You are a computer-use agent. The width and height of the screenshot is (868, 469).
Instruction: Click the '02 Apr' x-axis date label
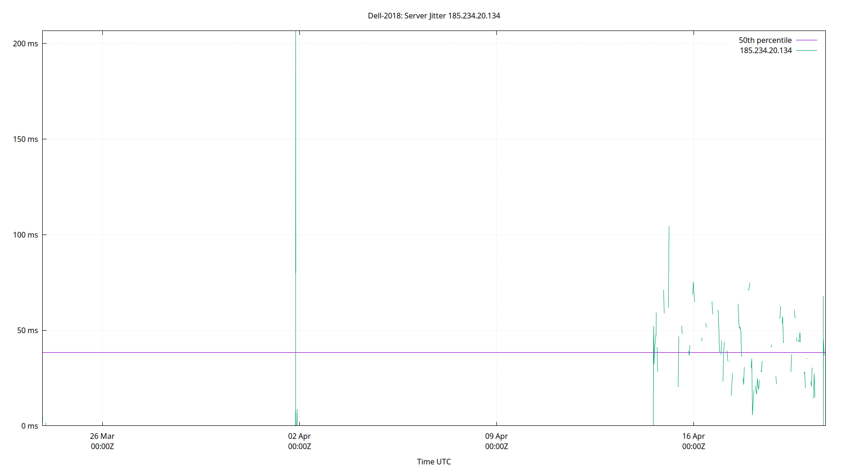(x=299, y=436)
